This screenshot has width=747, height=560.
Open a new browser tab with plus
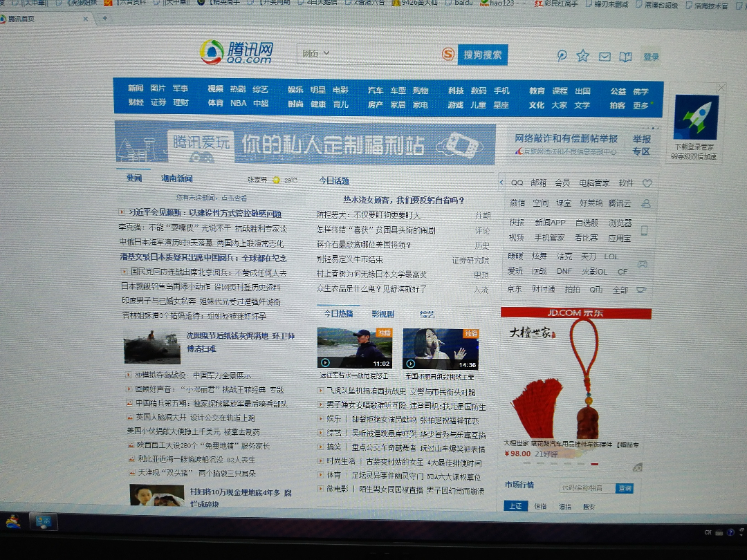click(x=104, y=19)
